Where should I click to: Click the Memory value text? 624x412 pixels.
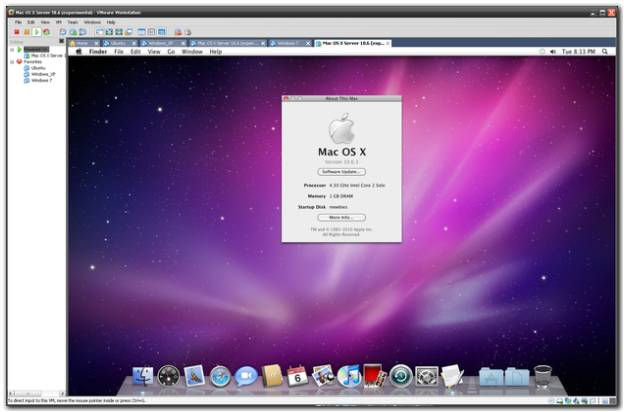341,196
